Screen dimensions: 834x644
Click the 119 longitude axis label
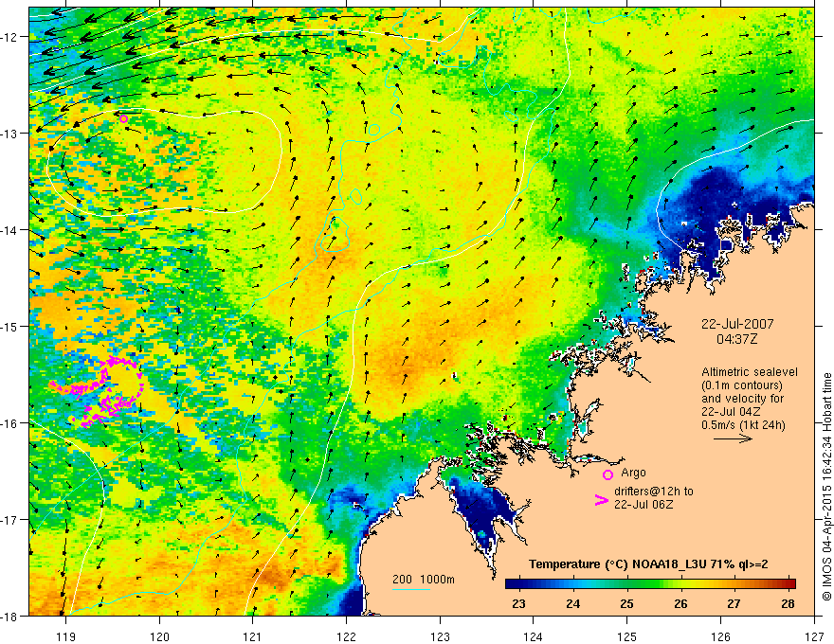coord(66,636)
